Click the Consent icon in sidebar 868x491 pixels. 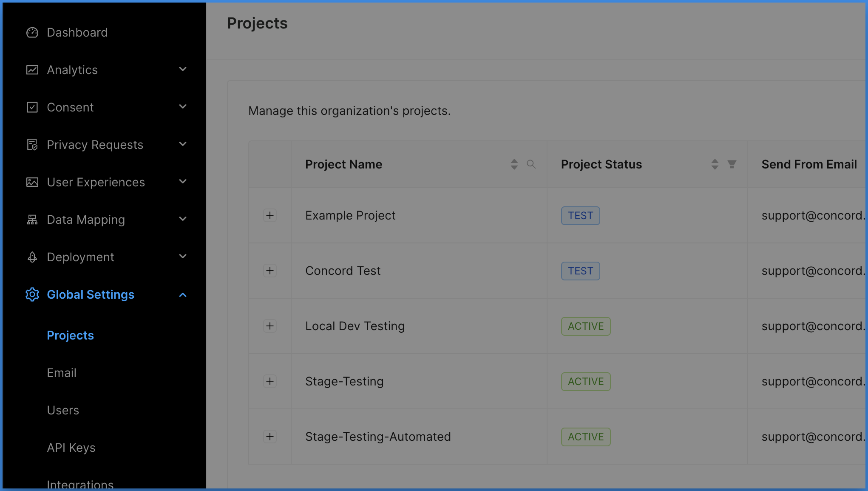[31, 107]
